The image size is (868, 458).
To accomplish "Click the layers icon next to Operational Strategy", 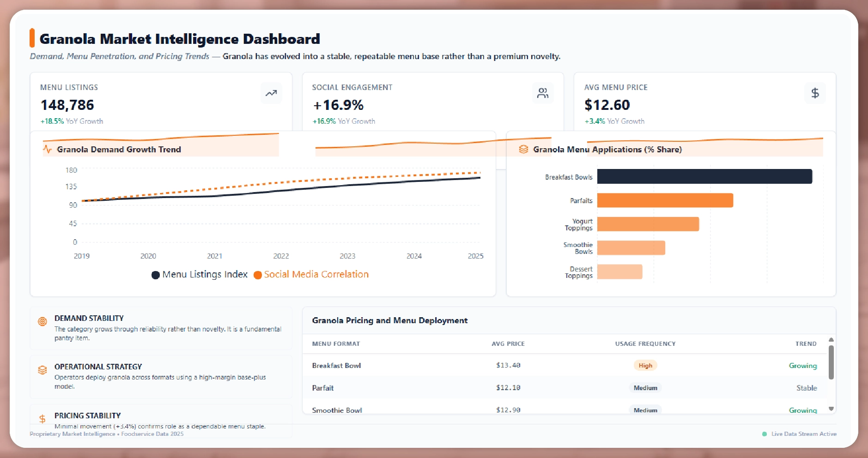I will tap(42, 370).
